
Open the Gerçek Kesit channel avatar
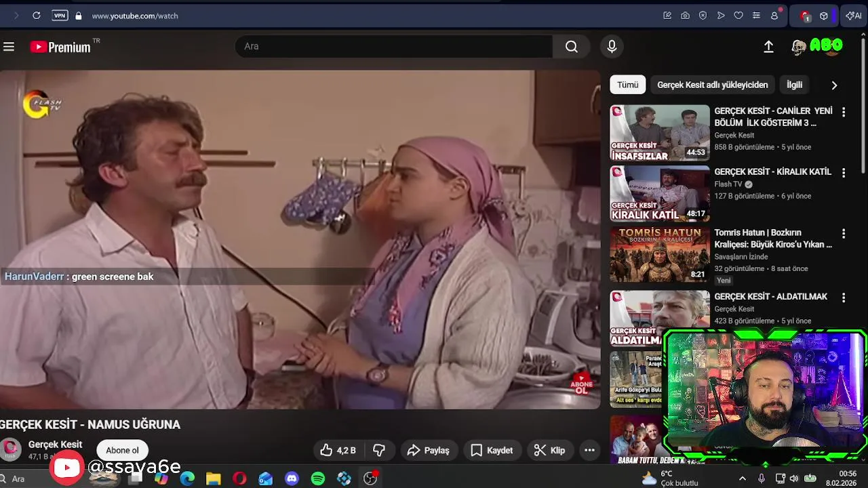tap(10, 450)
